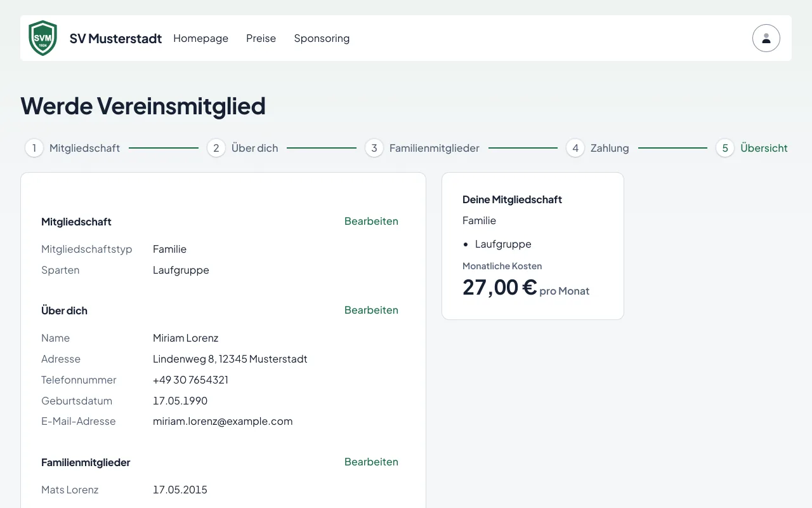
Task: Open the Sponsoring navigation item
Action: (x=322, y=39)
